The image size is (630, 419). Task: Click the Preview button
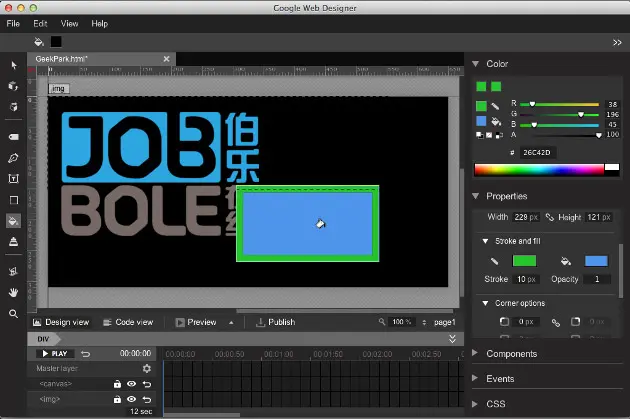point(196,322)
